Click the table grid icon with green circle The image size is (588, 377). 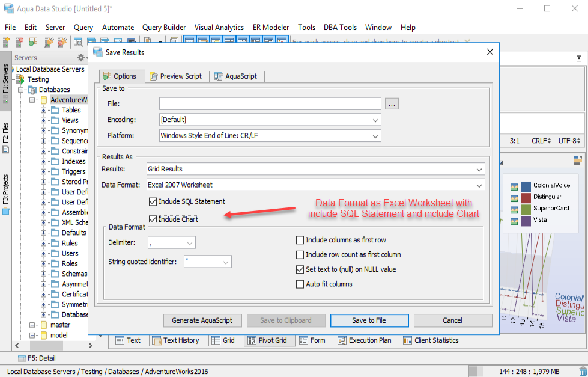click(33, 42)
